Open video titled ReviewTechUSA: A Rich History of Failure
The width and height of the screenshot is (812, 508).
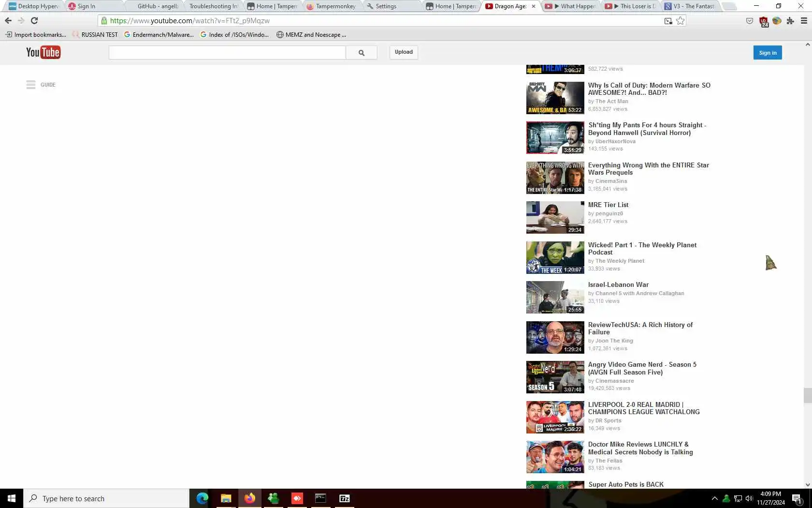click(x=640, y=329)
